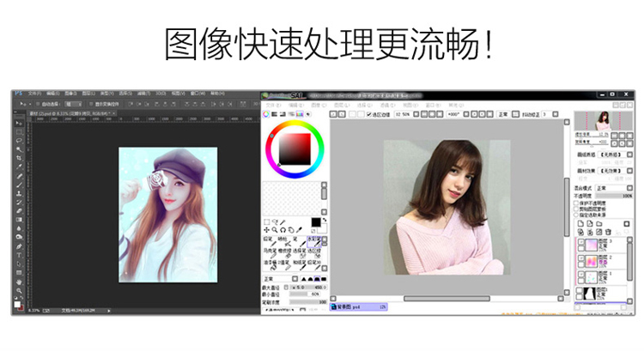Open 画材效果 dropdown in SAI
Viewport: 644px width, 351px height.
click(615, 171)
